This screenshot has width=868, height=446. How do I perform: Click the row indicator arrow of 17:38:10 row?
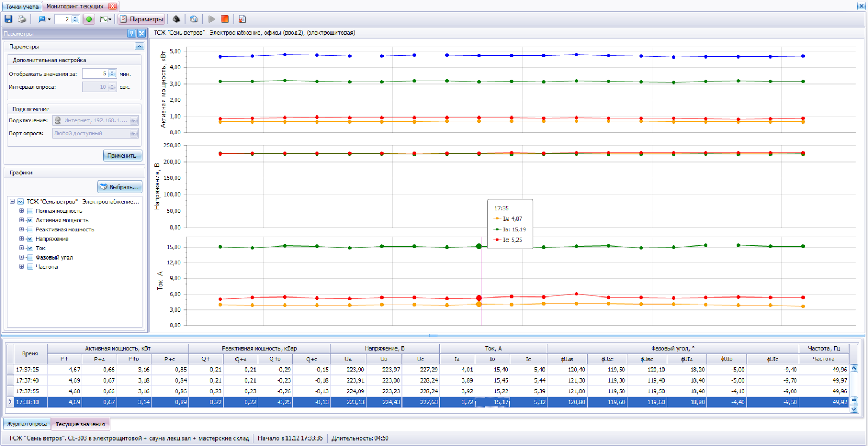10,402
